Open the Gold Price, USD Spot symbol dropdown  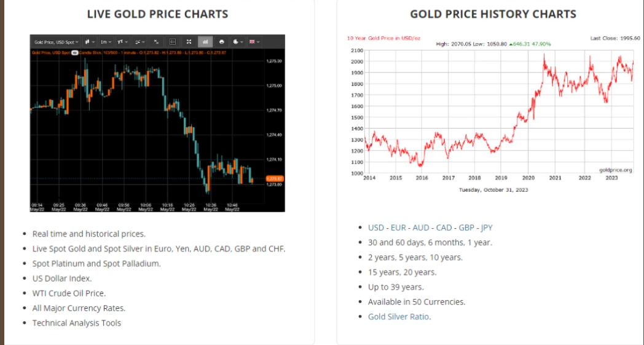(x=55, y=42)
